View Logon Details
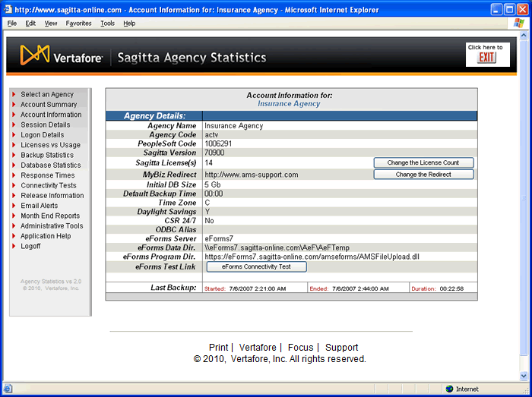 (x=43, y=135)
